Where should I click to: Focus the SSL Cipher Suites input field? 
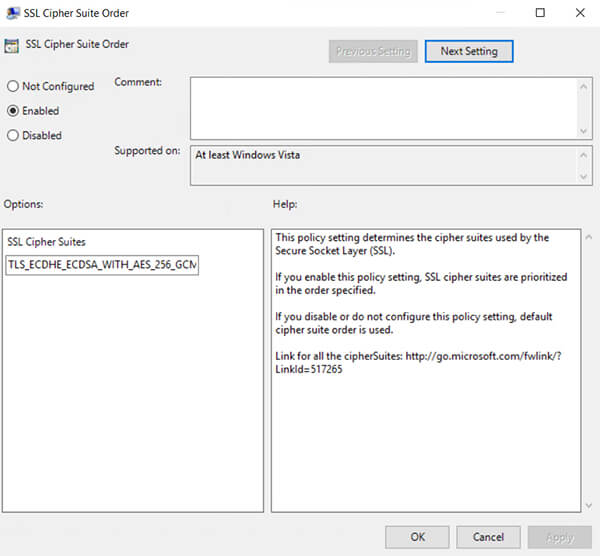coord(102,267)
